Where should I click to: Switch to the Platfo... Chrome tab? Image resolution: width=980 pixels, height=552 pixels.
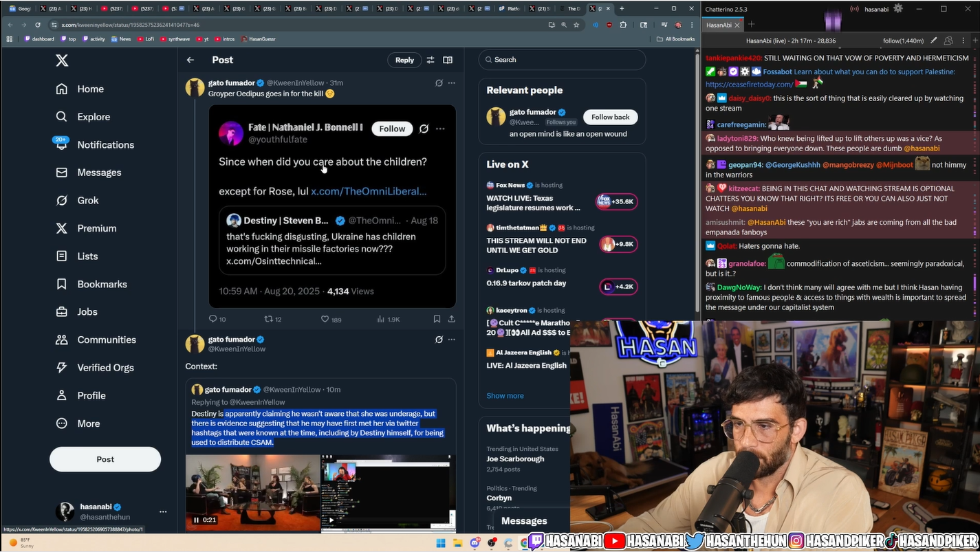point(509,8)
